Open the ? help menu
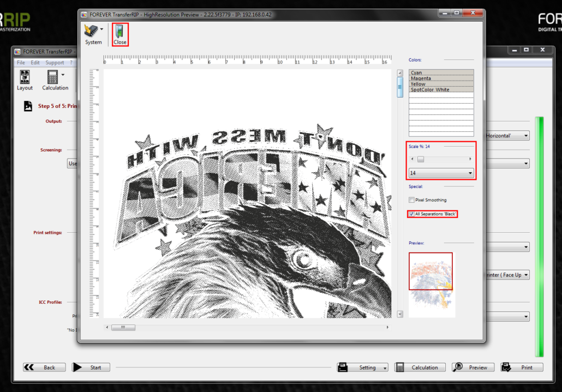The height and width of the screenshot is (392, 562). point(71,63)
